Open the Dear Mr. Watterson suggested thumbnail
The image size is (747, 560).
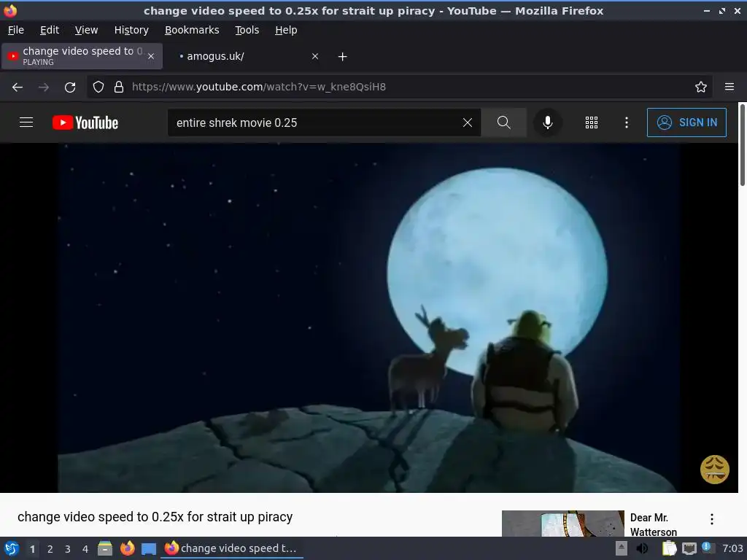562,524
